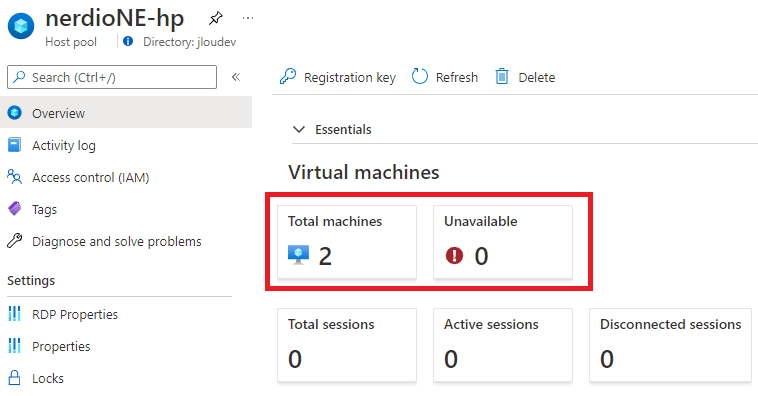The width and height of the screenshot is (758, 396).
Task: Click the Tags icon
Action: click(15, 209)
